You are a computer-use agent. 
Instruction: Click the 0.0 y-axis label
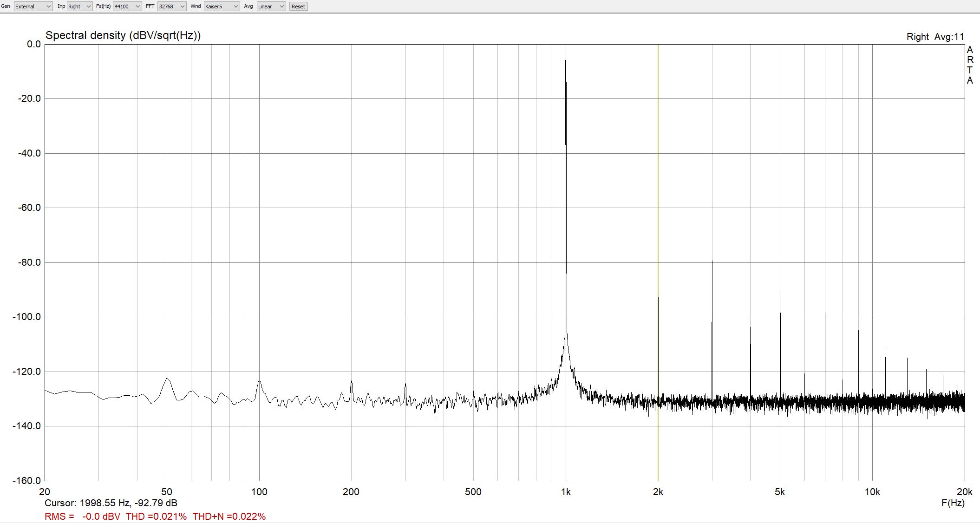click(x=34, y=44)
